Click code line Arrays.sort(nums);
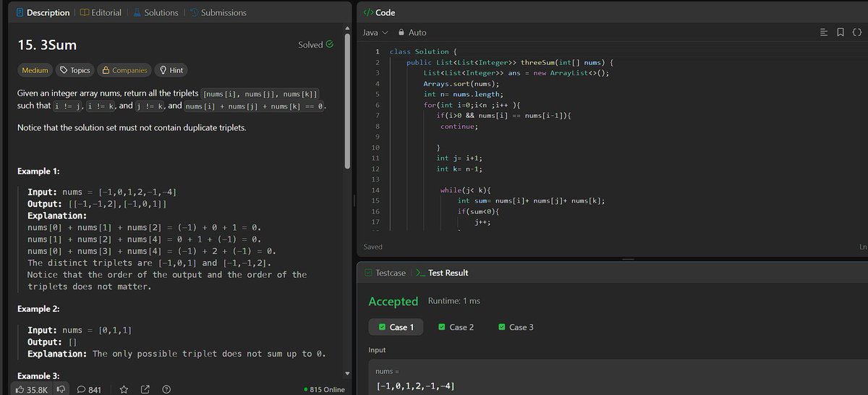The height and width of the screenshot is (395, 868). (461, 84)
